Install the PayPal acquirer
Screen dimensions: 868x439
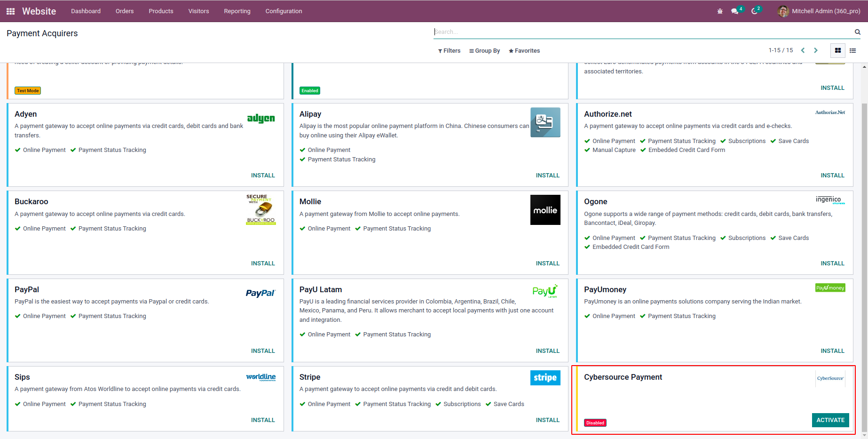[x=263, y=351]
